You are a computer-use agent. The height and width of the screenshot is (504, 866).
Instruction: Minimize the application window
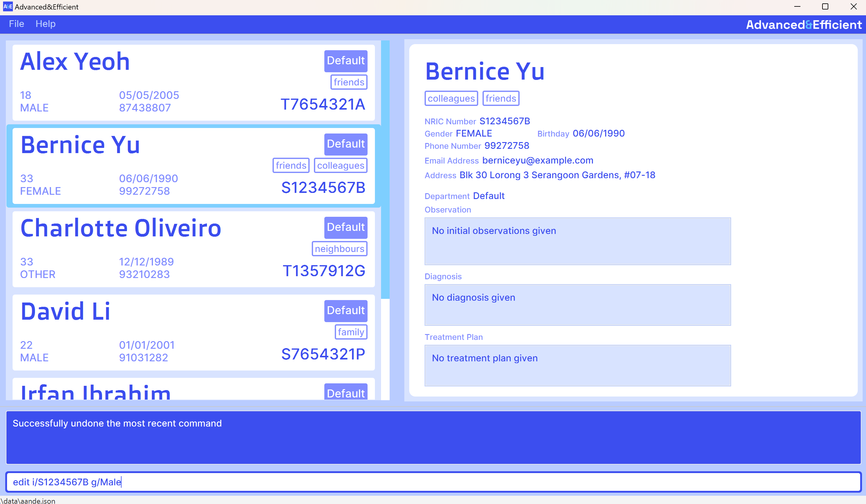coord(797,6)
